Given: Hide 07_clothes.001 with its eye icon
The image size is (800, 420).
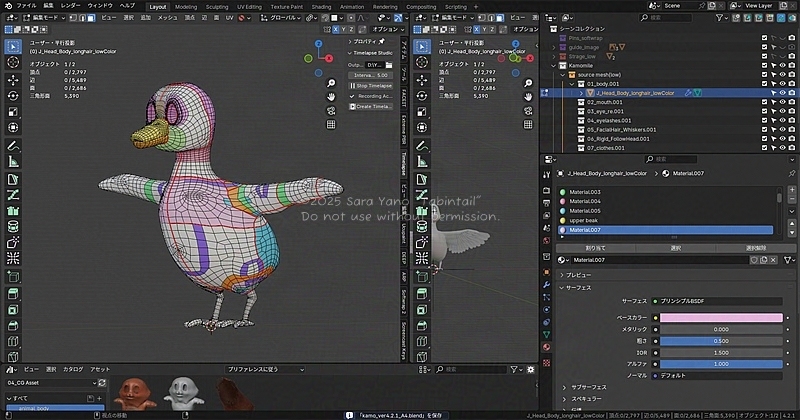Looking at the screenshot, I should 783,148.
